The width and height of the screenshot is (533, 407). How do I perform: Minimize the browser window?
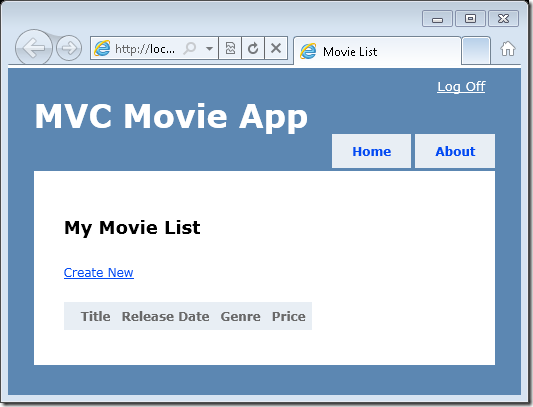pyautogui.click(x=437, y=19)
